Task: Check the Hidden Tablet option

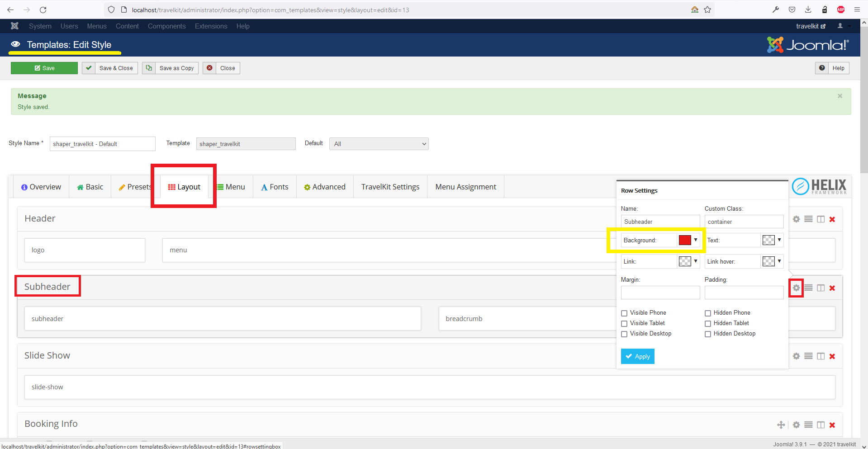Action: coord(708,324)
